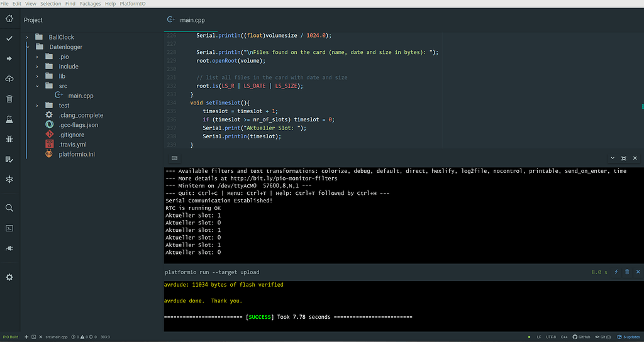This screenshot has width=644, height=342.
Task: Click the Clean trash icon in the sidebar
Action: point(9,99)
